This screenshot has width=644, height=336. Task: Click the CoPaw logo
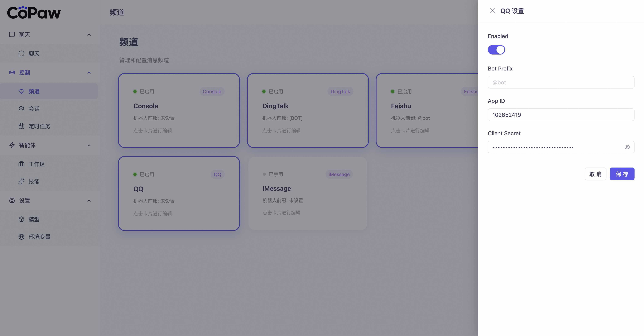pos(34,12)
